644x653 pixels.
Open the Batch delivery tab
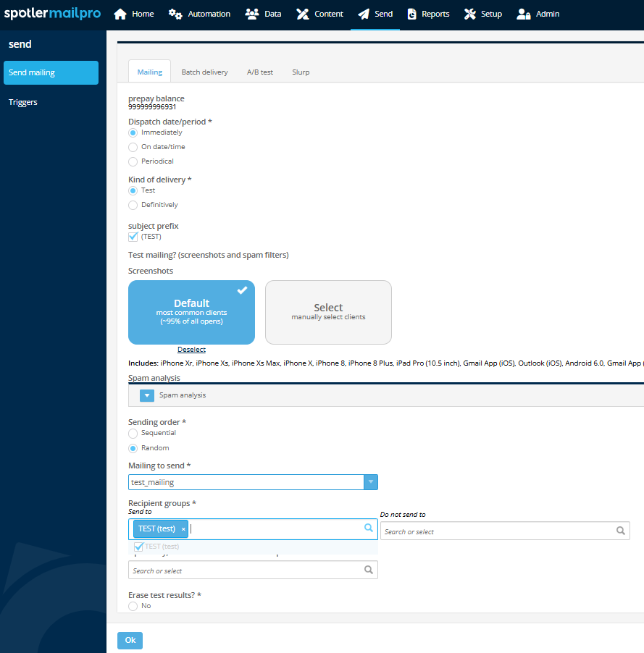[204, 72]
